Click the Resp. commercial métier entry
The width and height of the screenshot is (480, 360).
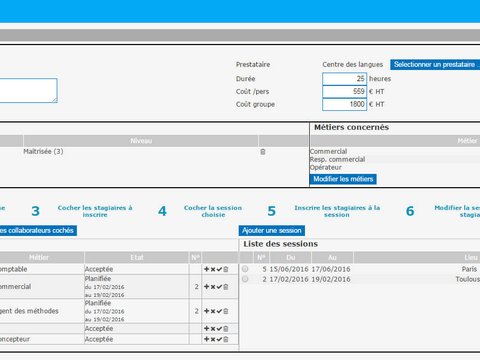click(x=337, y=159)
